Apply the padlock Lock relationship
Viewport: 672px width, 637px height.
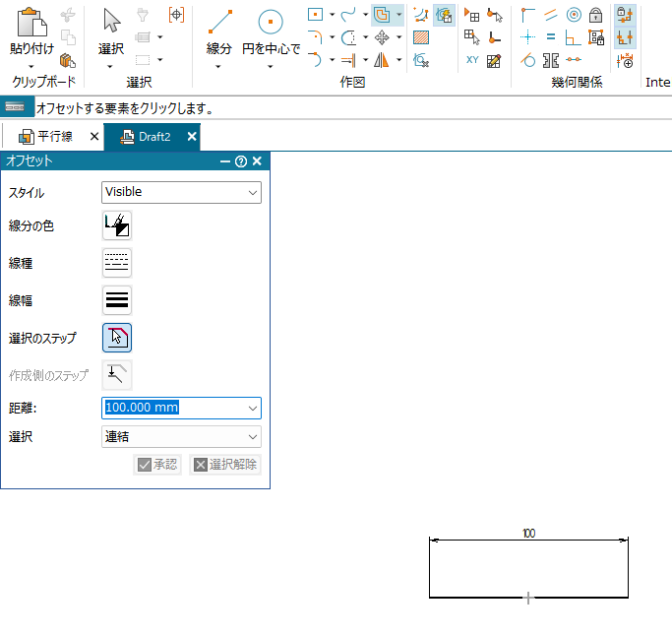[595, 15]
